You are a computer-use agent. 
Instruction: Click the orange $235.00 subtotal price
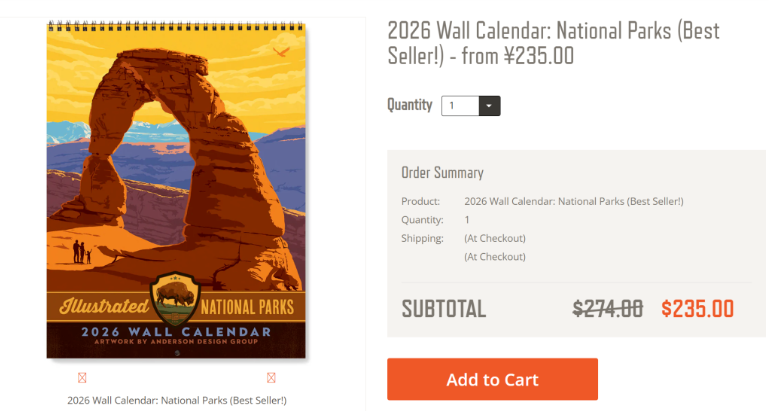tap(697, 308)
